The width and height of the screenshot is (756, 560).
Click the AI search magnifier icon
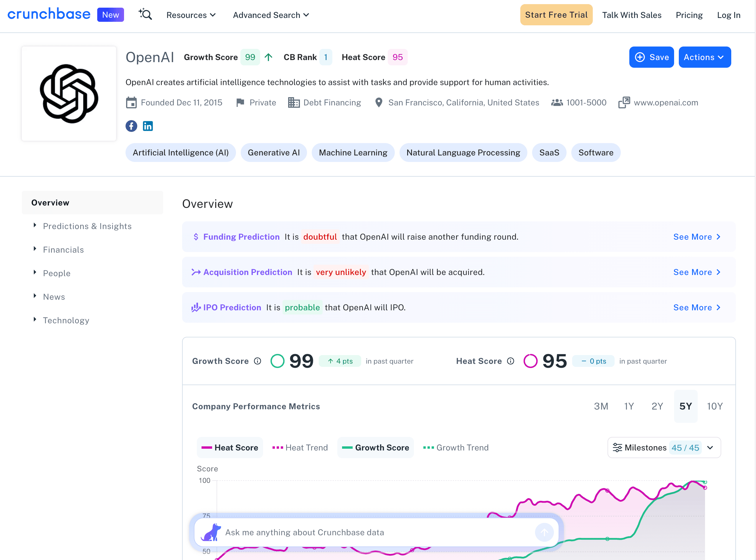coord(145,15)
